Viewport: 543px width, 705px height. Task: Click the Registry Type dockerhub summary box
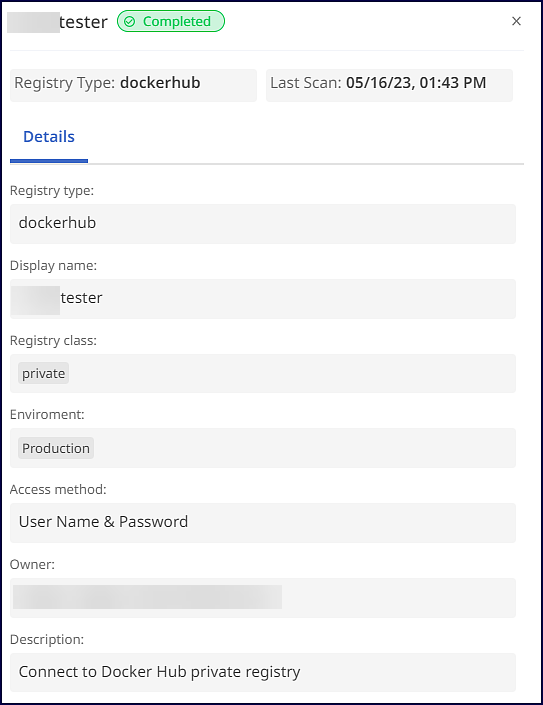[x=134, y=85]
